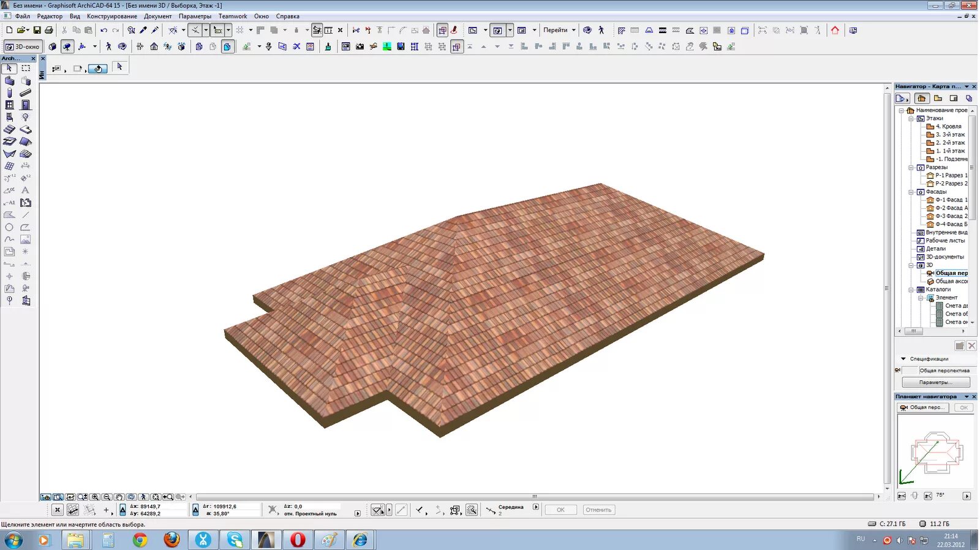This screenshot has height=550, width=980.
Task: Select the Door tool
Action: tap(26, 105)
